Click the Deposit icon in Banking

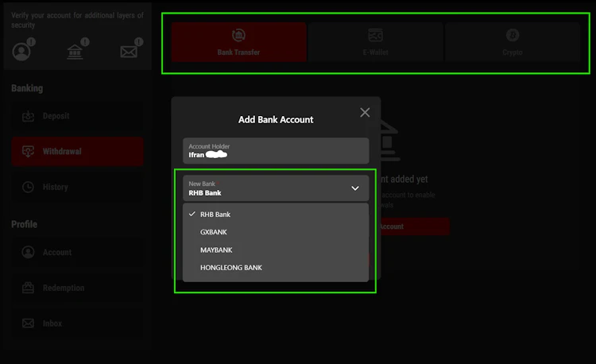coord(28,116)
